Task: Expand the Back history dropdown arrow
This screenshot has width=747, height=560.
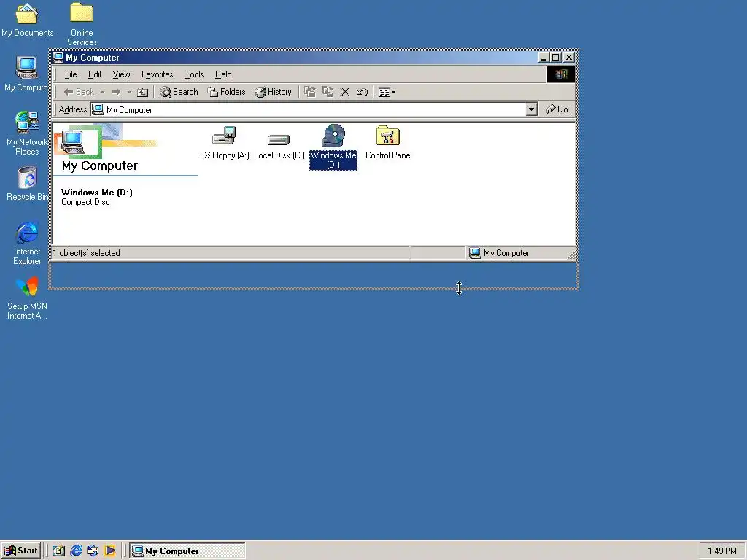Action: click(x=102, y=92)
